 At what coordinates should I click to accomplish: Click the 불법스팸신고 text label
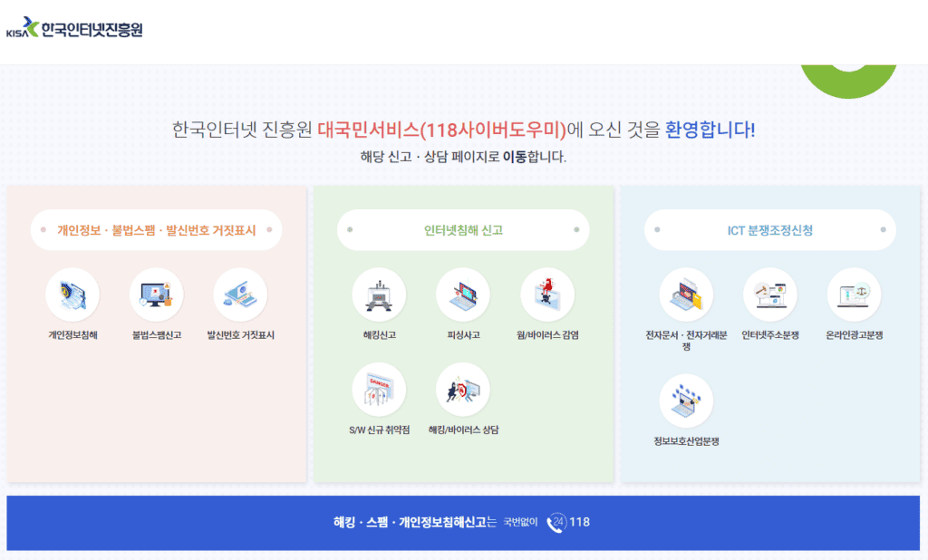coord(156,335)
